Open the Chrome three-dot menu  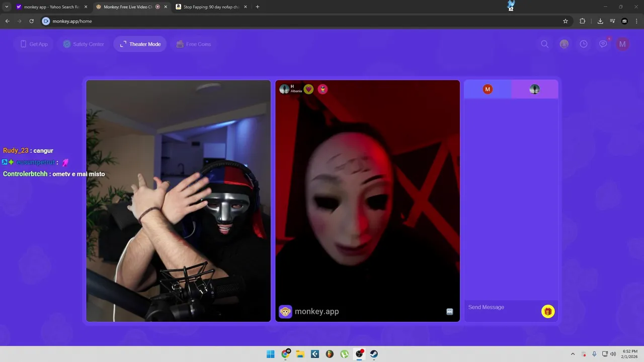click(x=636, y=21)
